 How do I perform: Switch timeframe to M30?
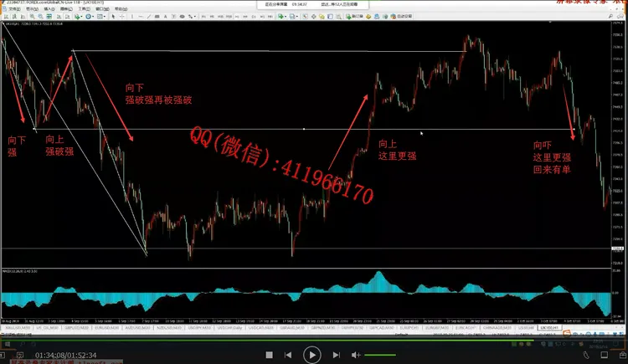[x=229, y=17]
